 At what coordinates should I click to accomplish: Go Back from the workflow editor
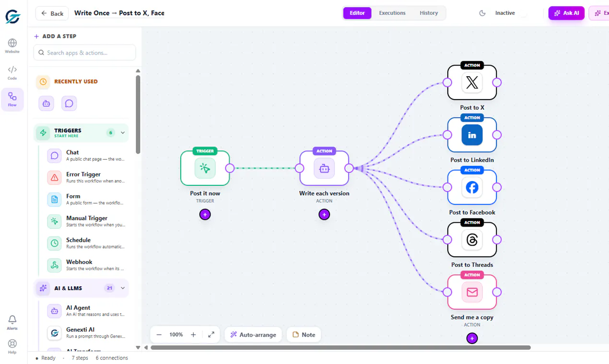coord(52,13)
